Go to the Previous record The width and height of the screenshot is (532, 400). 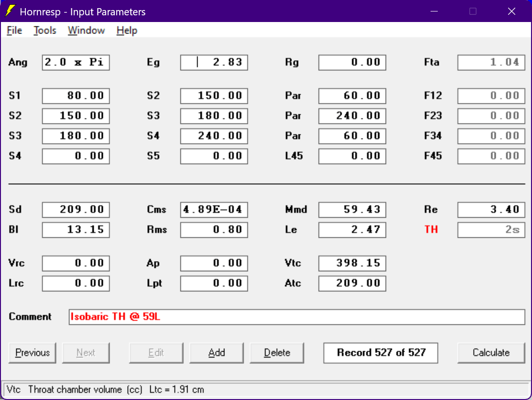click(x=32, y=353)
